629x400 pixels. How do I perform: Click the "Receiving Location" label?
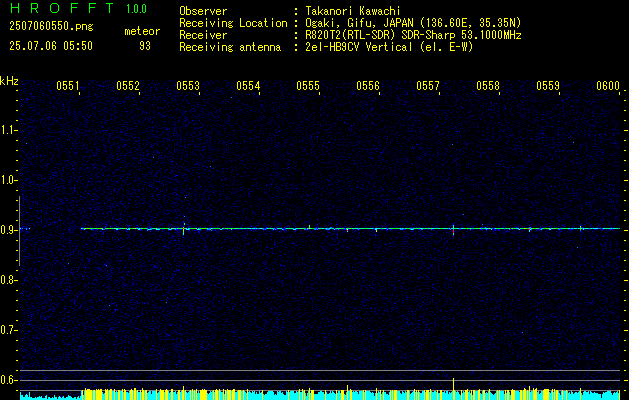233,23
